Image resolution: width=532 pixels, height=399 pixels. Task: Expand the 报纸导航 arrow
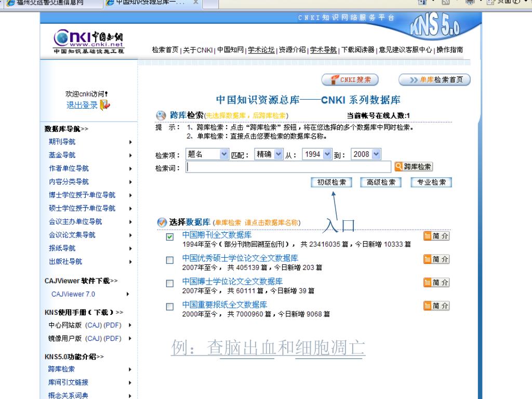click(130, 248)
